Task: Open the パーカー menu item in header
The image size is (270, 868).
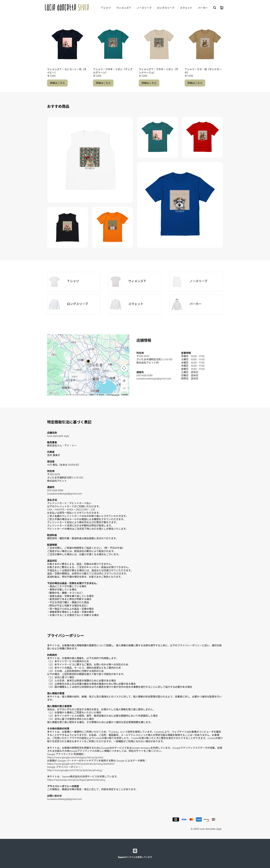Action: (203, 8)
